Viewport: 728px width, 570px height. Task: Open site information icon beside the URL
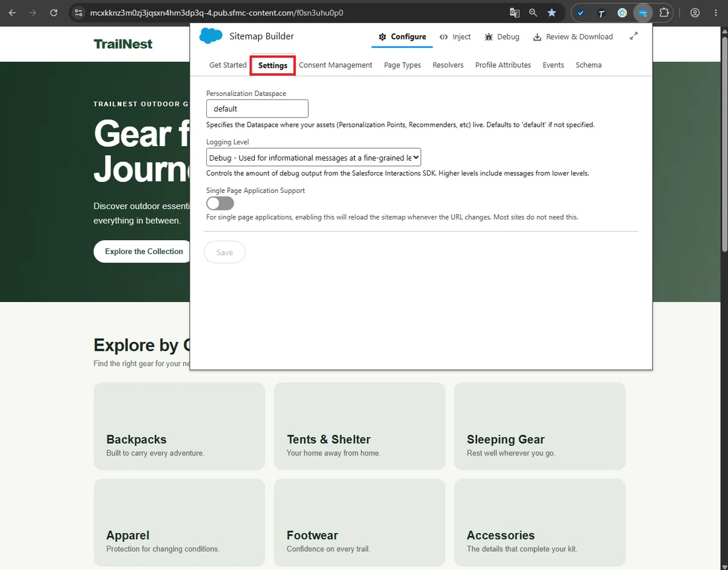pyautogui.click(x=78, y=13)
